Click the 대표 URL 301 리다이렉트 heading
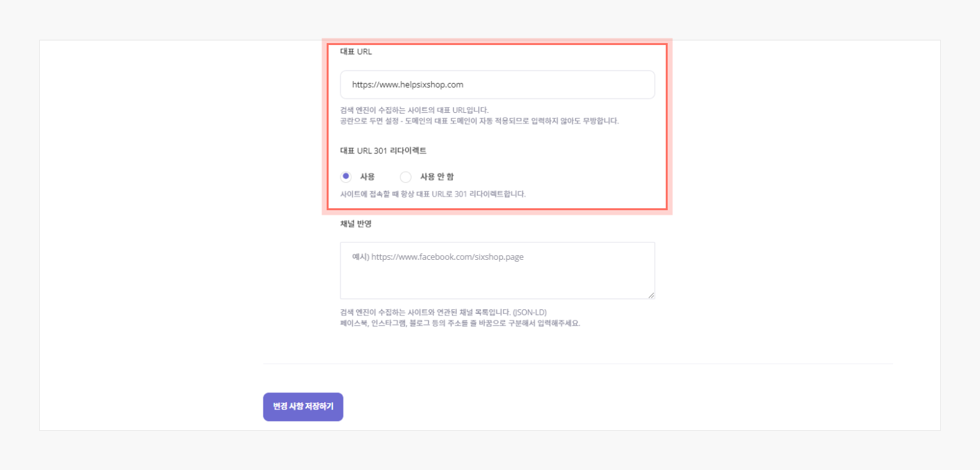The image size is (980, 470). click(383, 150)
